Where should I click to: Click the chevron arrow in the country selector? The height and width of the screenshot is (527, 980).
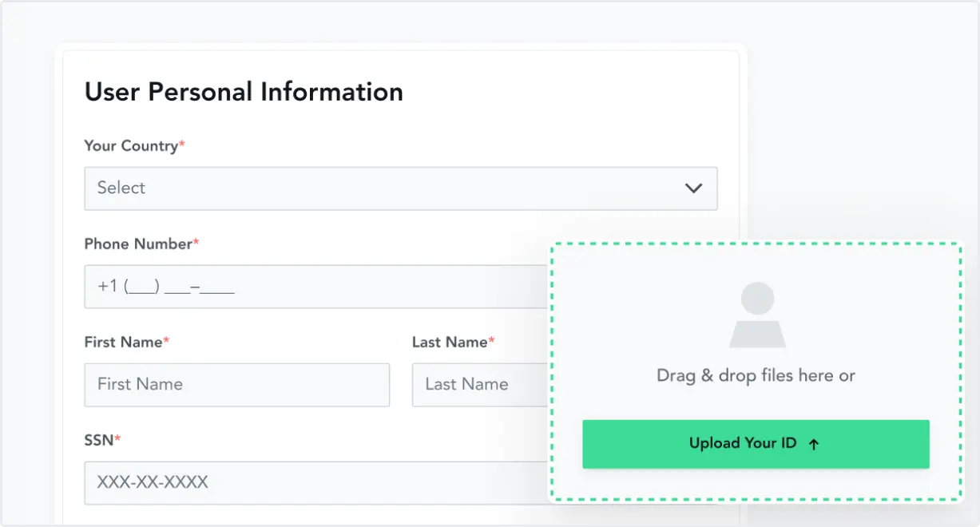click(693, 188)
